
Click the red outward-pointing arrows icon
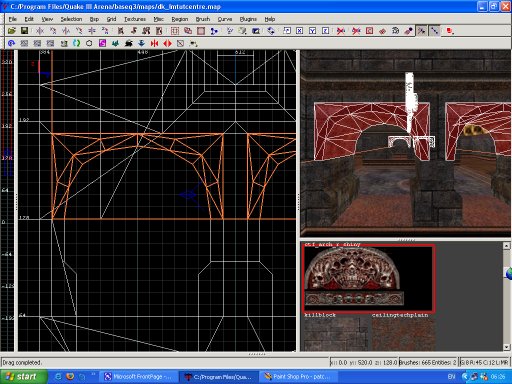tap(167, 43)
